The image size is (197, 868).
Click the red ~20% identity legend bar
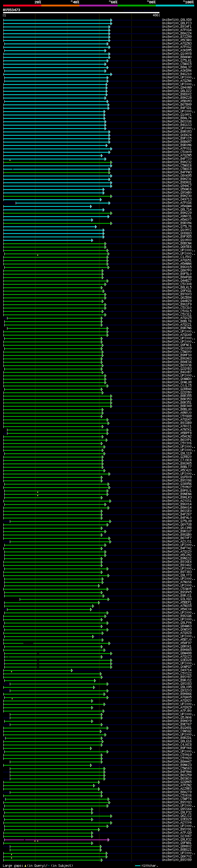click(22, 6)
